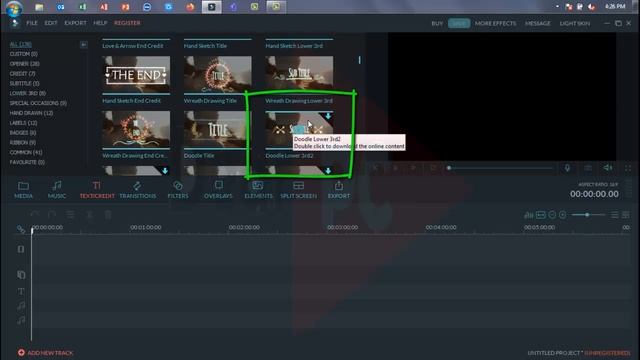Select the FAVOURITE category
The width and height of the screenshot is (640, 360).
click(x=27, y=162)
